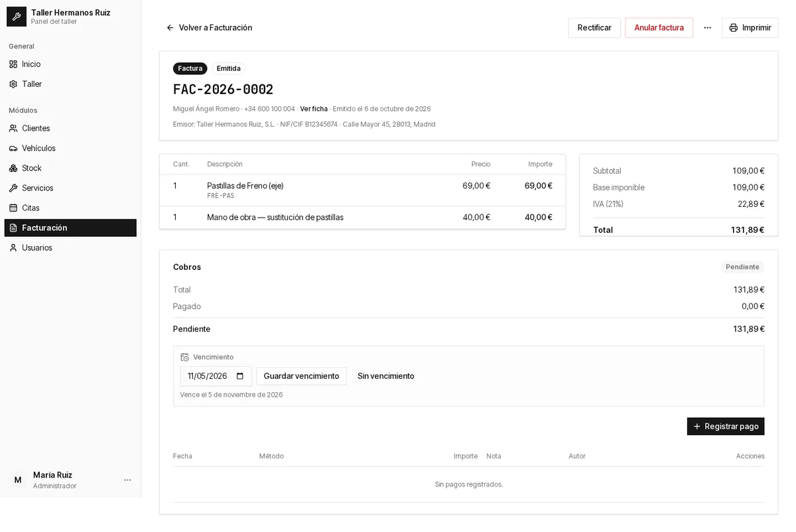
Task: Go to Inicio in the sidebar
Action: tap(70, 64)
